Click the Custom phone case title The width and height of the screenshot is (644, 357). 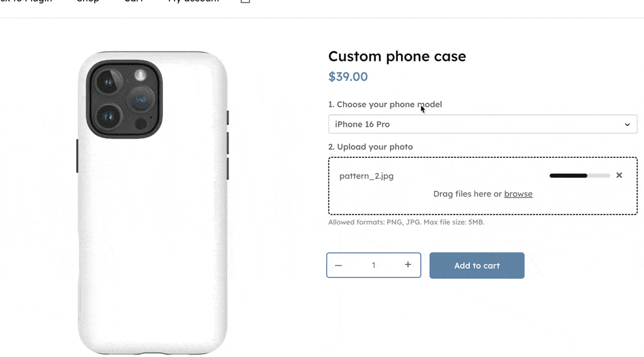point(397,57)
